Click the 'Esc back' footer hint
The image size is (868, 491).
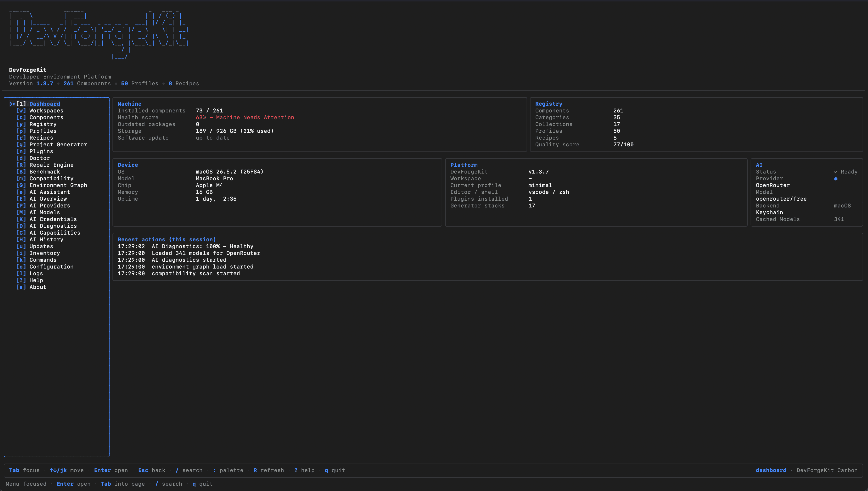coord(152,470)
